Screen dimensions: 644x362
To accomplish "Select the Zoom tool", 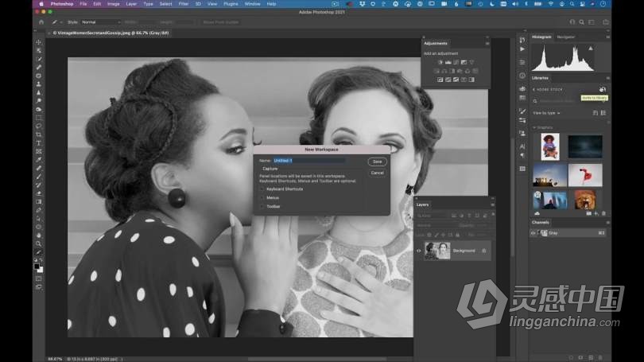I will [39, 243].
